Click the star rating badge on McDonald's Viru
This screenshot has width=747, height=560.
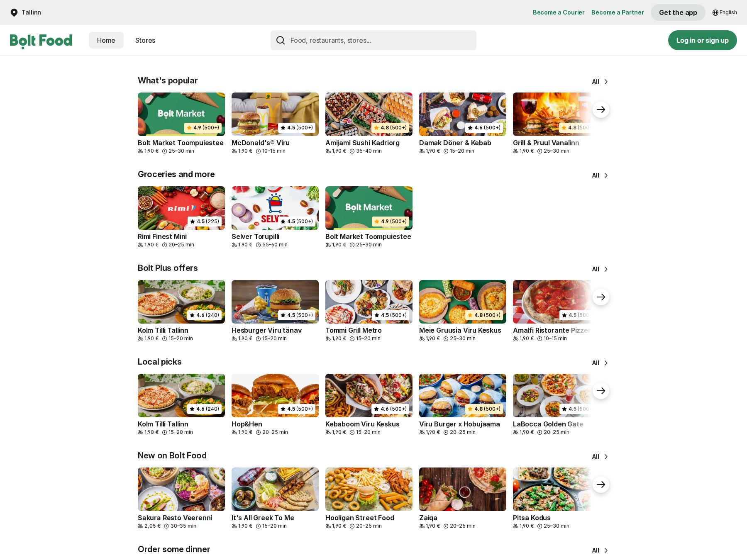297,128
